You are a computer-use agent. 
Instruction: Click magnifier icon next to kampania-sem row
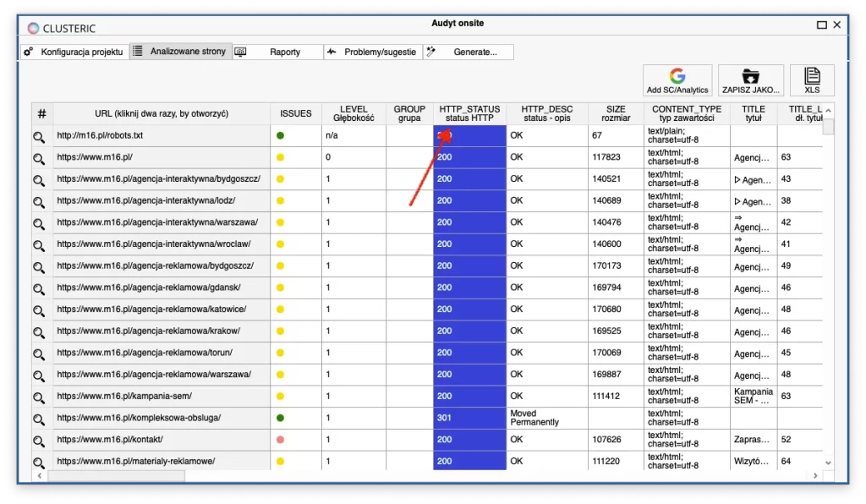(39, 397)
